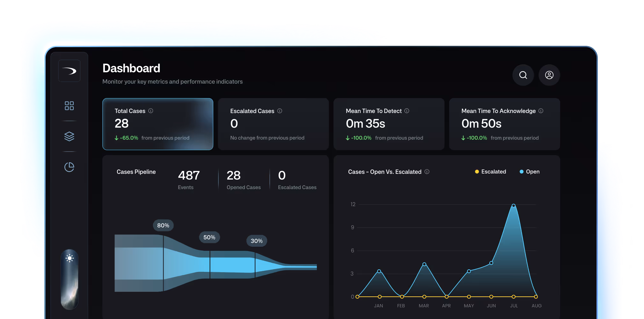Image resolution: width=644 pixels, height=319 pixels.
Task: Select the Mean Time To Acknowledge card
Action: point(504,124)
